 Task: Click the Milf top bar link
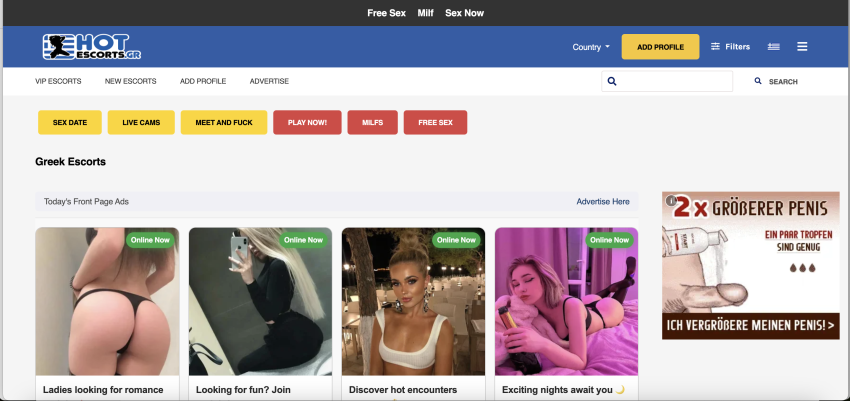click(426, 13)
